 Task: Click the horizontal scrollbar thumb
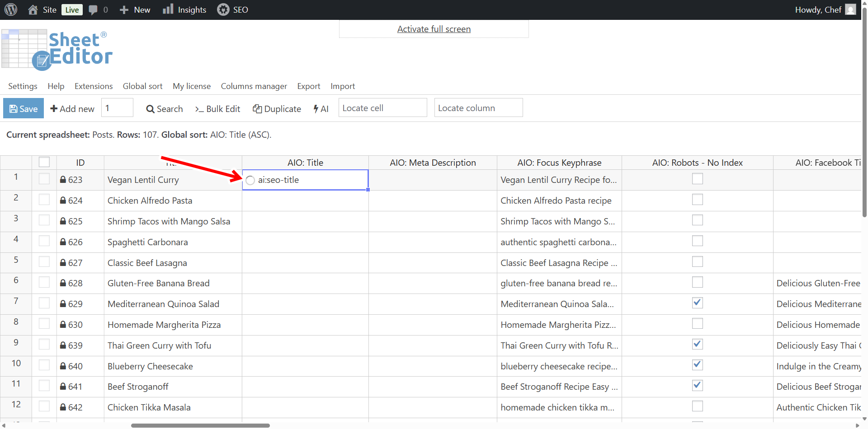coord(200,425)
